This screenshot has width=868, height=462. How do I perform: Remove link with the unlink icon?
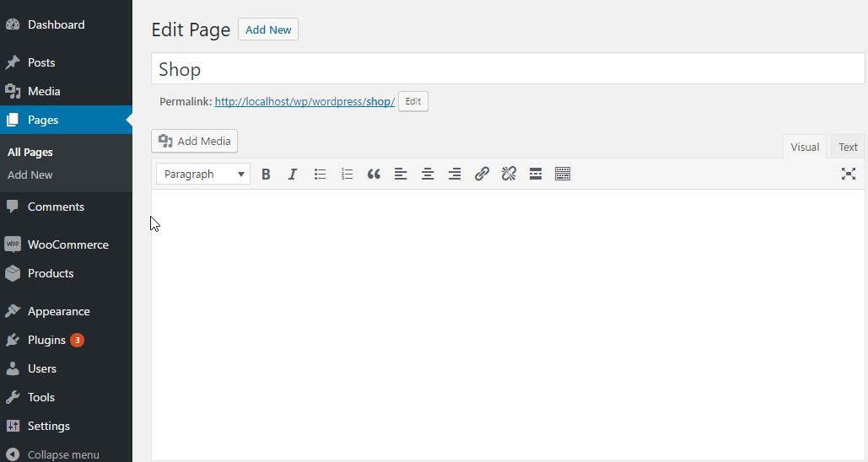pyautogui.click(x=509, y=175)
